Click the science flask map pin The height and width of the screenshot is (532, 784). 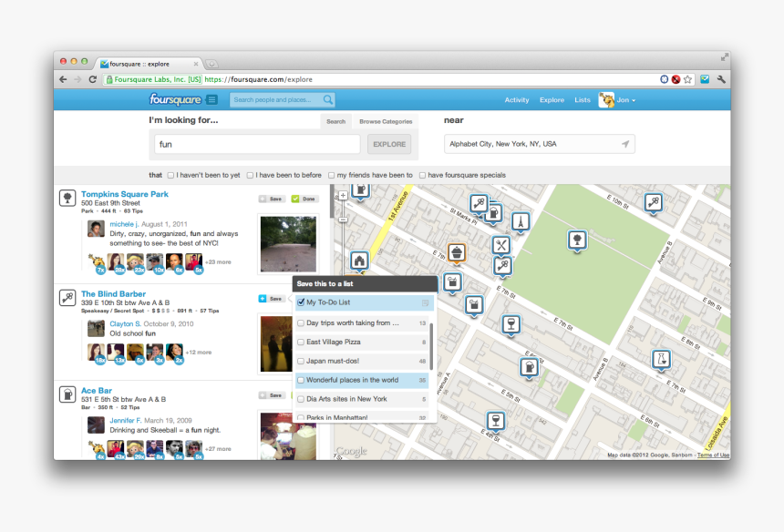pyautogui.click(x=661, y=359)
